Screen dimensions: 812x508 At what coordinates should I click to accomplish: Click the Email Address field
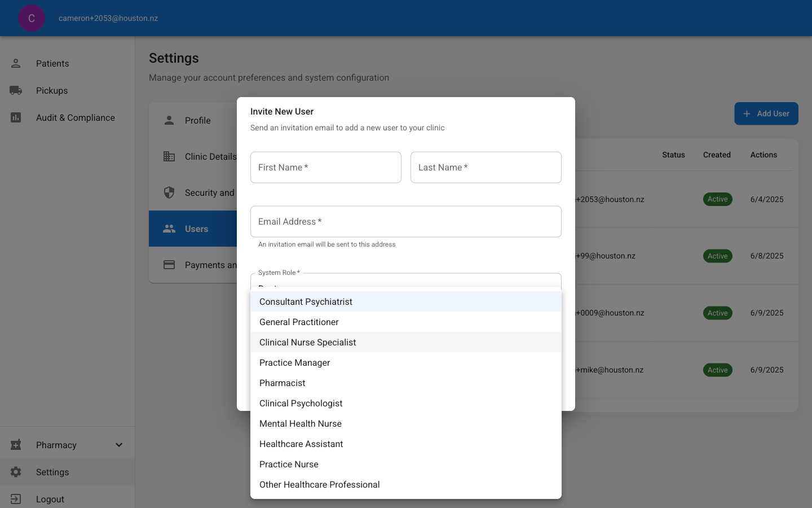click(406, 221)
